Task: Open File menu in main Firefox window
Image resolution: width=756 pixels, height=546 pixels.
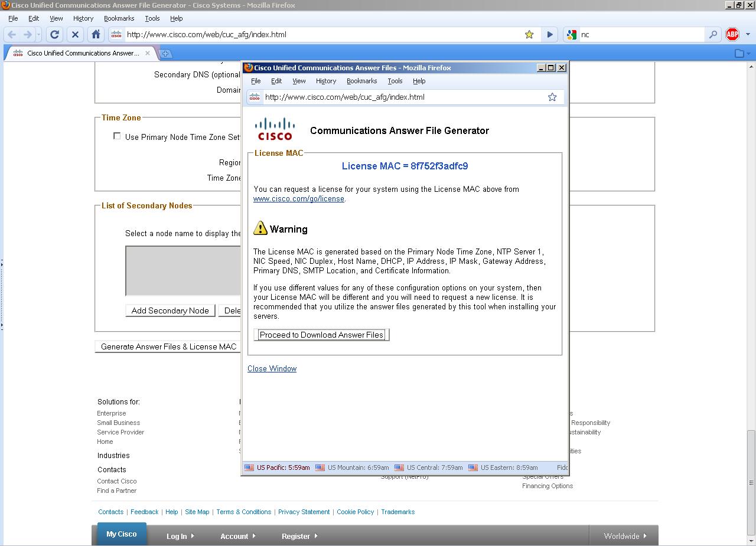Action: 13,18
